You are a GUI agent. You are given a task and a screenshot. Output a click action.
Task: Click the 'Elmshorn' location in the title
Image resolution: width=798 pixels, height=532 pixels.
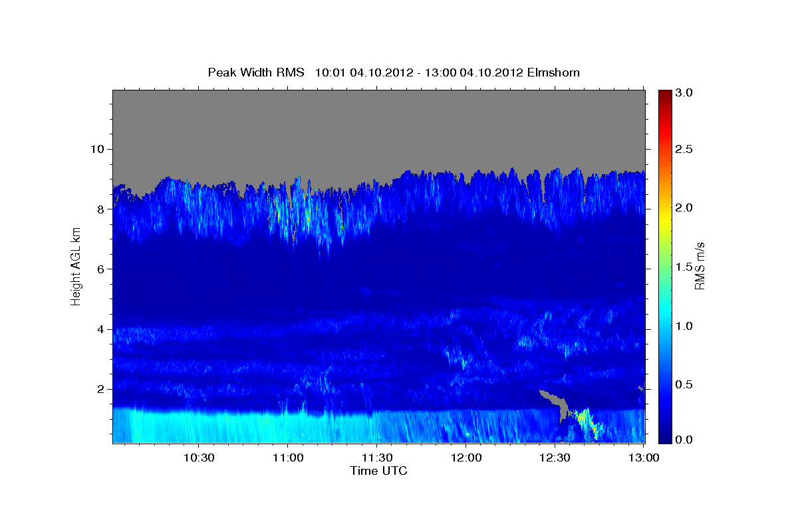pyautogui.click(x=553, y=72)
